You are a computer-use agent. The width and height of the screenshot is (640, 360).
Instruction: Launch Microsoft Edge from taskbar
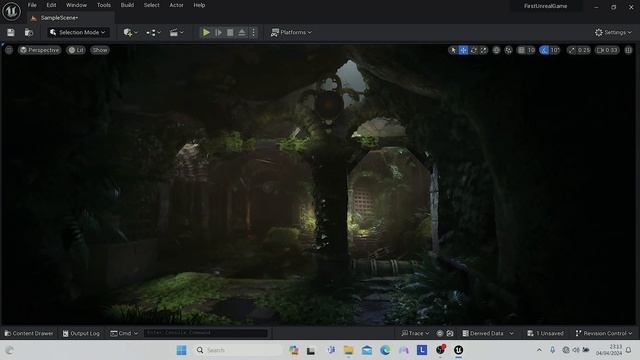(385, 350)
